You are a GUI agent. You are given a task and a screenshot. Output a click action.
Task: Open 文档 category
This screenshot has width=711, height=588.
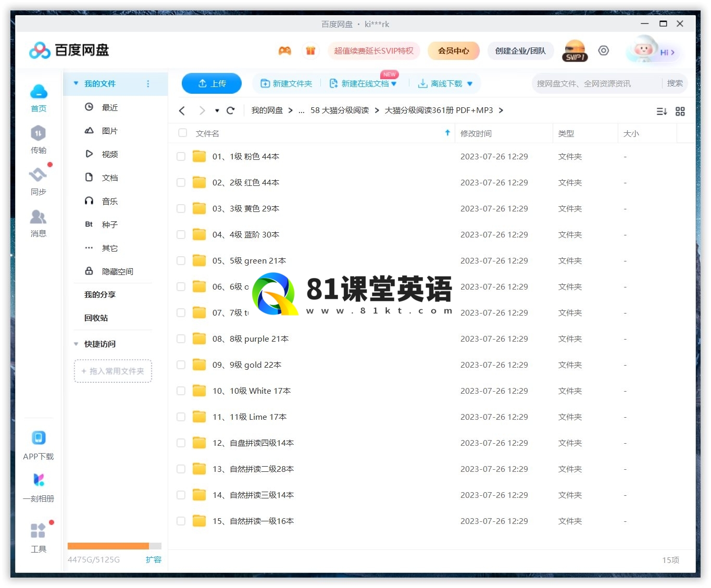(102, 178)
